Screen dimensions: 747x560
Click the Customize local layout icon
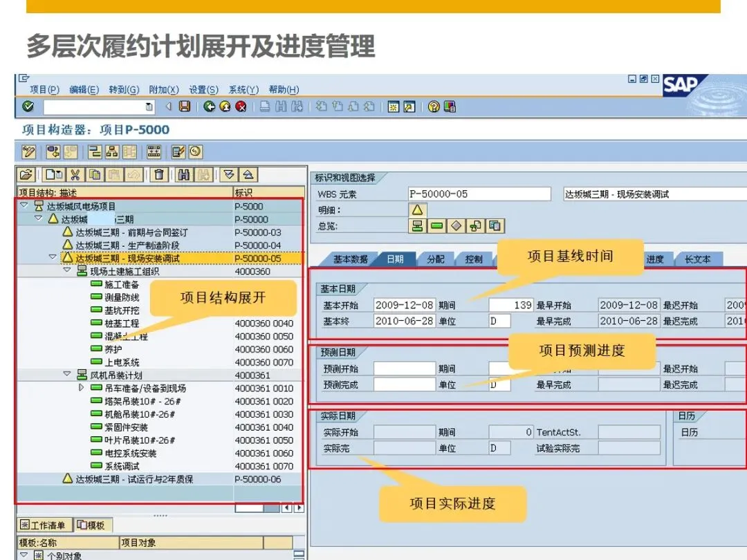[450, 106]
